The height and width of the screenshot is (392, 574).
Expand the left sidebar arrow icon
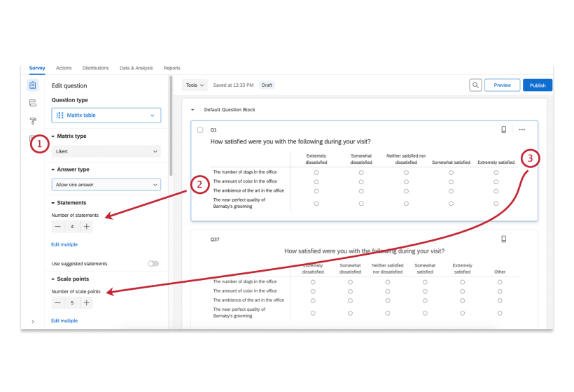(33, 321)
